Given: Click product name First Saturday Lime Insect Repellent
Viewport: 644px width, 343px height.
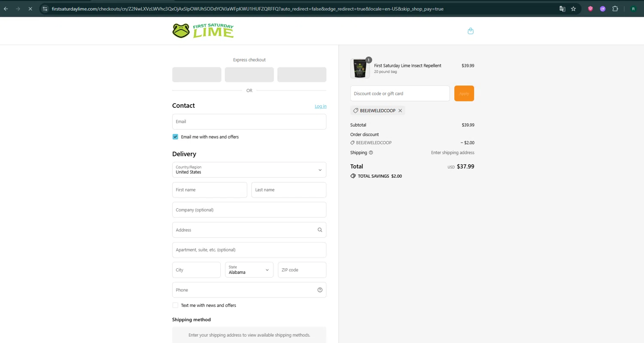Looking at the screenshot, I should (x=407, y=66).
